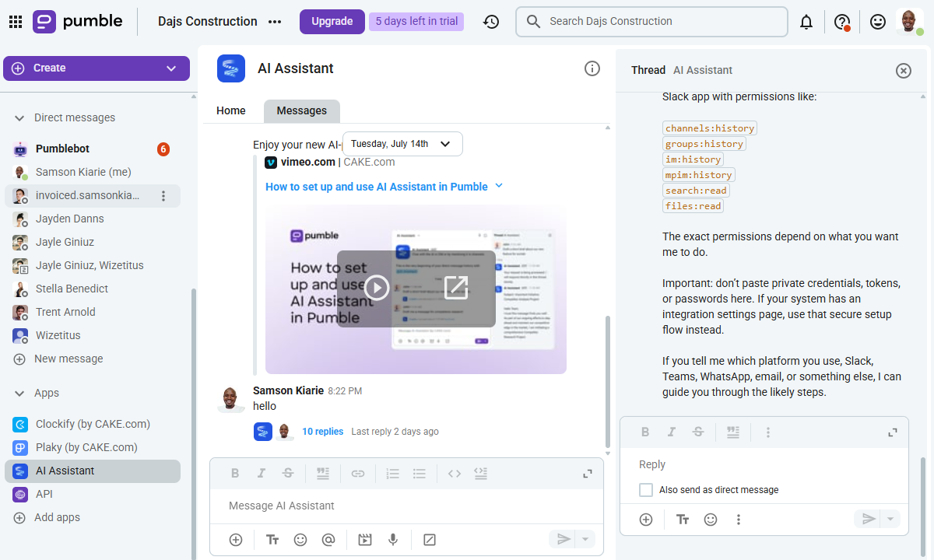The image size is (934, 560).
Task: Add attachment in thread reply editor
Action: tap(646, 520)
